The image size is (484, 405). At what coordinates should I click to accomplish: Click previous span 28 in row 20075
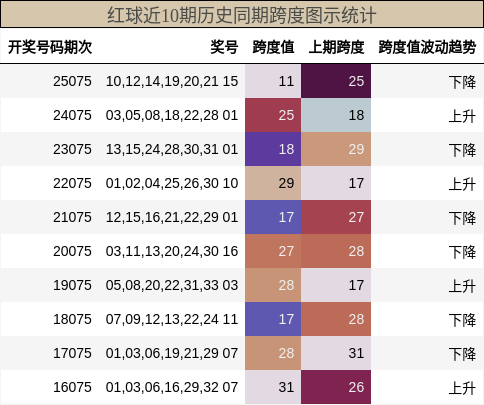(x=336, y=251)
